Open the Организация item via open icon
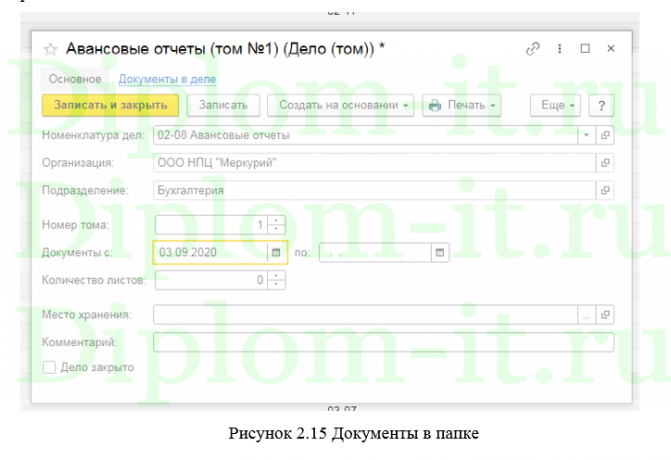The width and height of the screenshot is (671, 460). [x=605, y=163]
